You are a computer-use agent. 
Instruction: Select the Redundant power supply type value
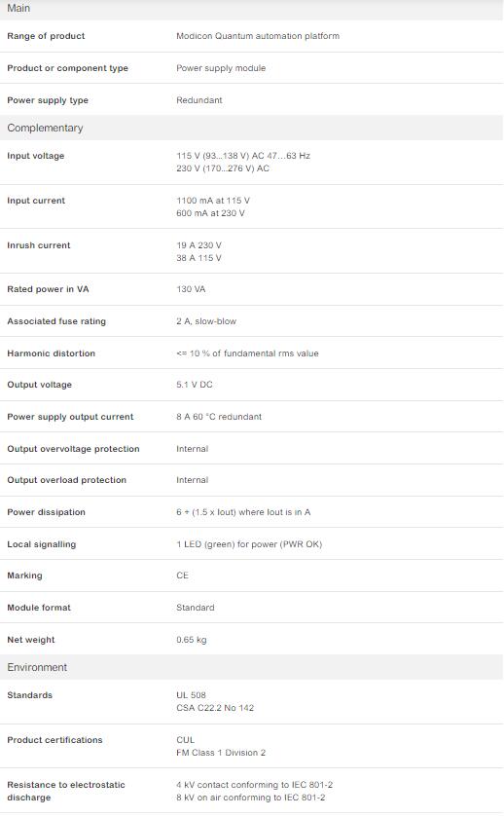click(x=198, y=100)
